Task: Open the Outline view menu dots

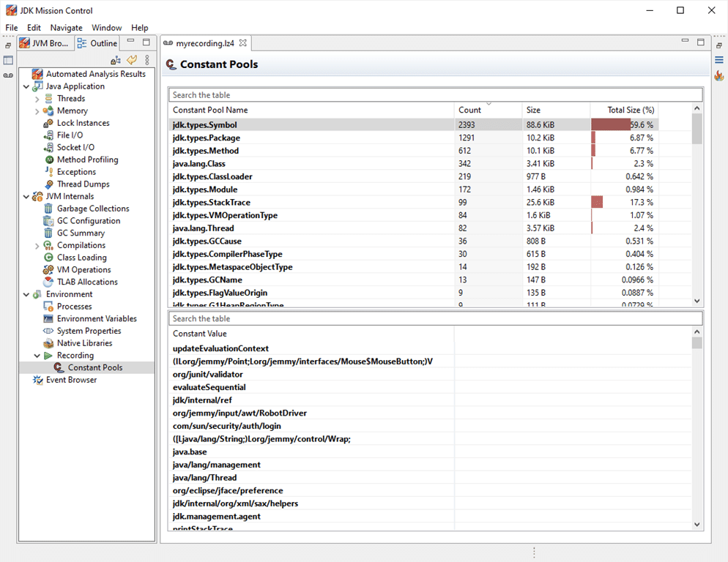Action: (x=147, y=60)
